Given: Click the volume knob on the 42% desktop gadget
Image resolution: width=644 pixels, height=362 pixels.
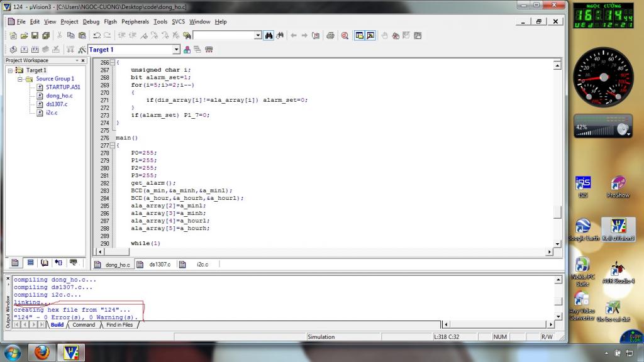Looking at the screenshot, I should tap(623, 129).
